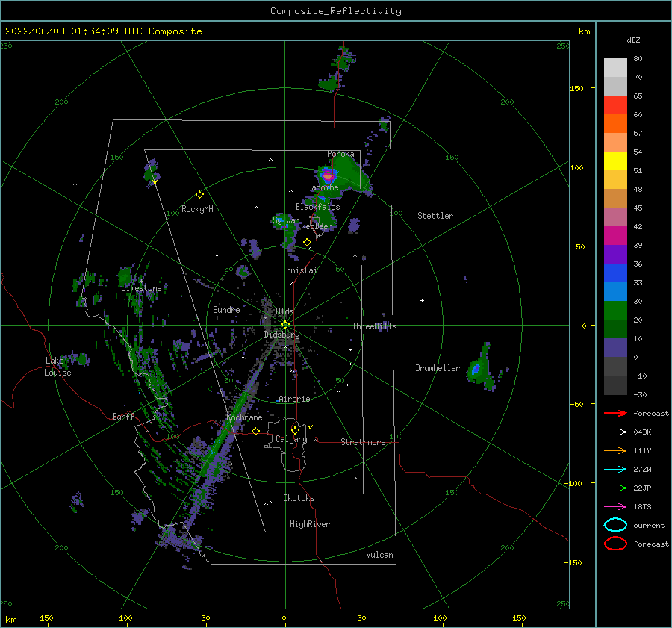Click the intense storm core near Lacombe
The height and width of the screenshot is (628, 672).
pyautogui.click(x=328, y=176)
